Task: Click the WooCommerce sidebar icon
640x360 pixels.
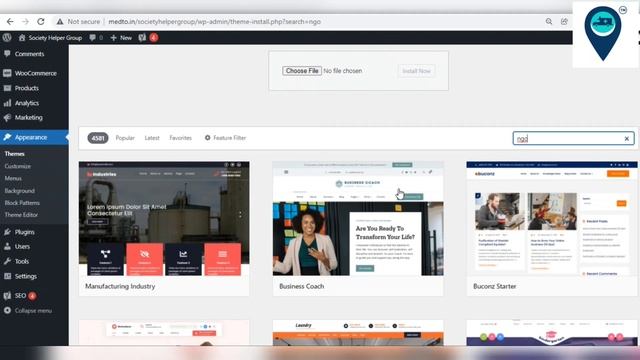Action: pyautogui.click(x=7, y=73)
